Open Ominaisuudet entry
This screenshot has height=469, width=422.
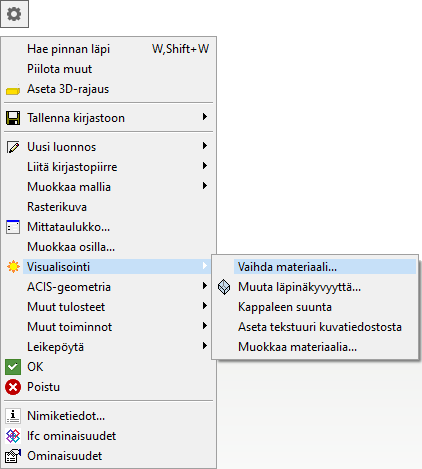pyautogui.click(x=108, y=456)
